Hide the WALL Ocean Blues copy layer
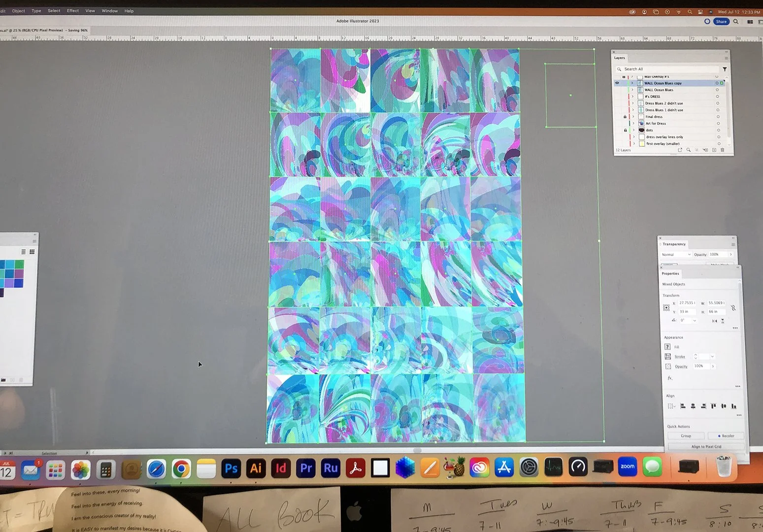Image resolution: width=763 pixels, height=532 pixels. [x=617, y=83]
